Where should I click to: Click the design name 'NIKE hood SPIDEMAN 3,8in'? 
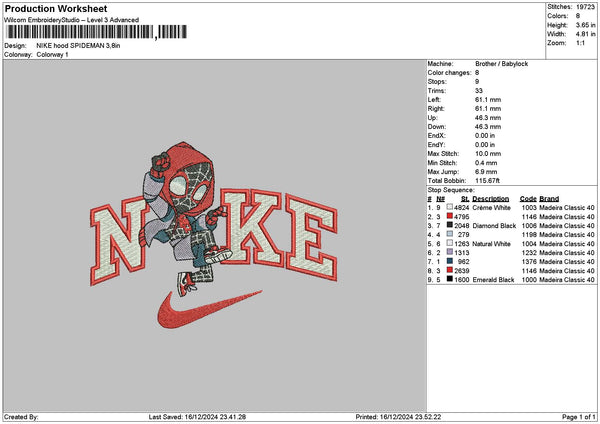tap(78, 46)
